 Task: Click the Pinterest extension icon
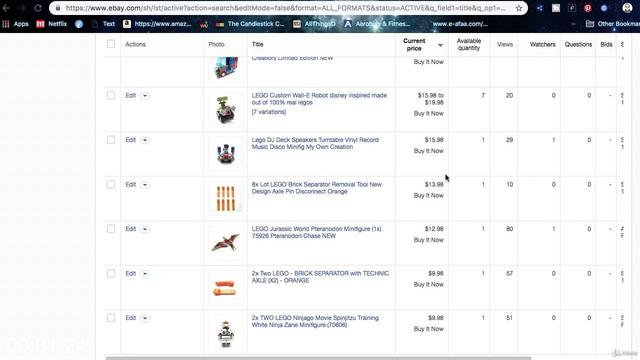(x=587, y=8)
